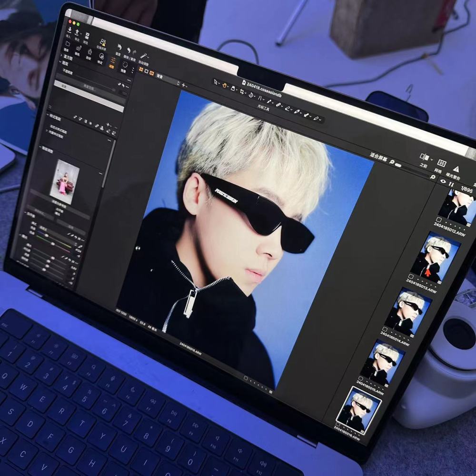Open the Online Sharing (在线共享) icon
This screenshot has width=476, height=476.
pos(103,42)
